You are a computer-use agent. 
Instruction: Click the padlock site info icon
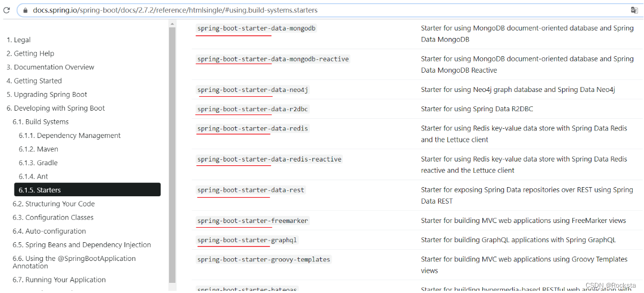(x=25, y=10)
